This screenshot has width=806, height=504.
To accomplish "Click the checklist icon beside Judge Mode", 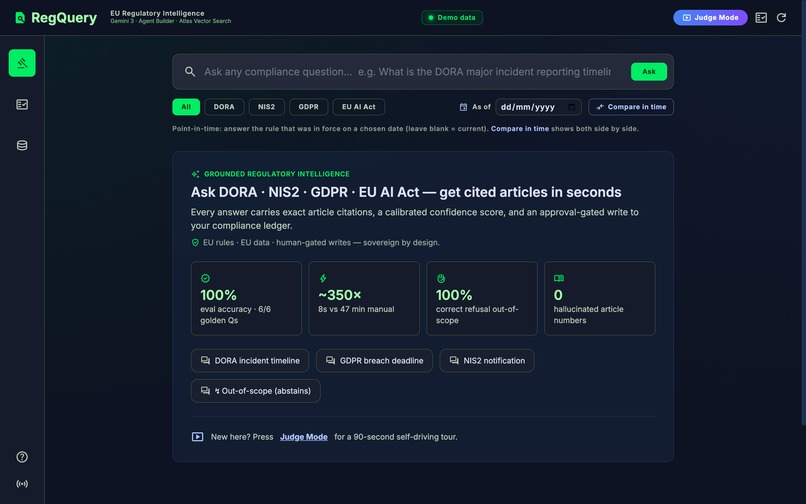I will pos(761,17).
